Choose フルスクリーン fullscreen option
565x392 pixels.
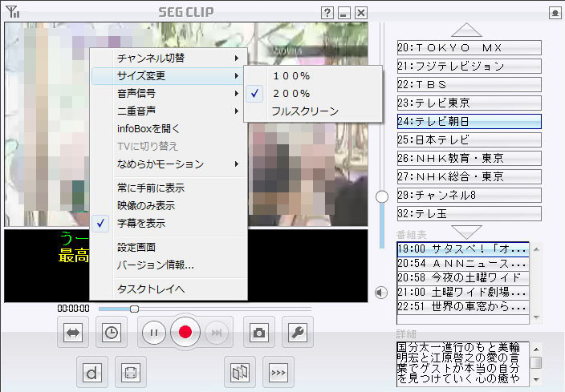click(x=313, y=111)
